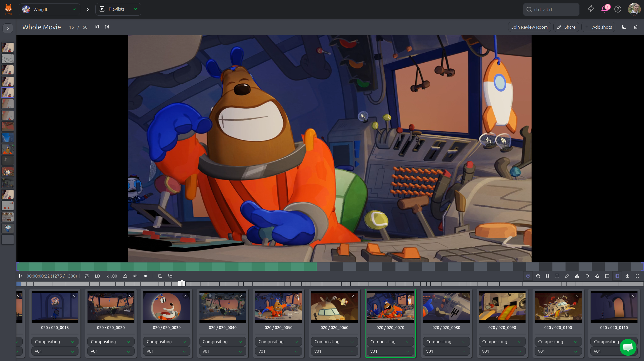Show the comments speech bubble panel

click(x=607, y=276)
